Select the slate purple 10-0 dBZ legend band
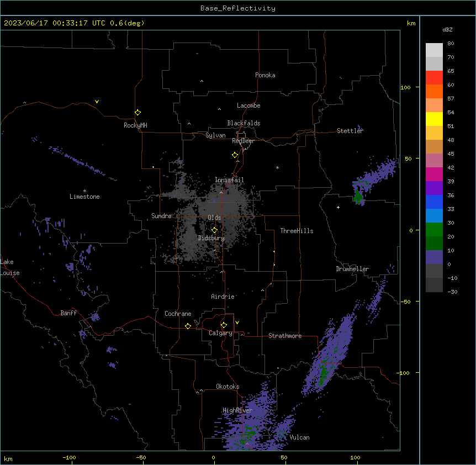Screen dimensions: 476x465 tap(434, 257)
